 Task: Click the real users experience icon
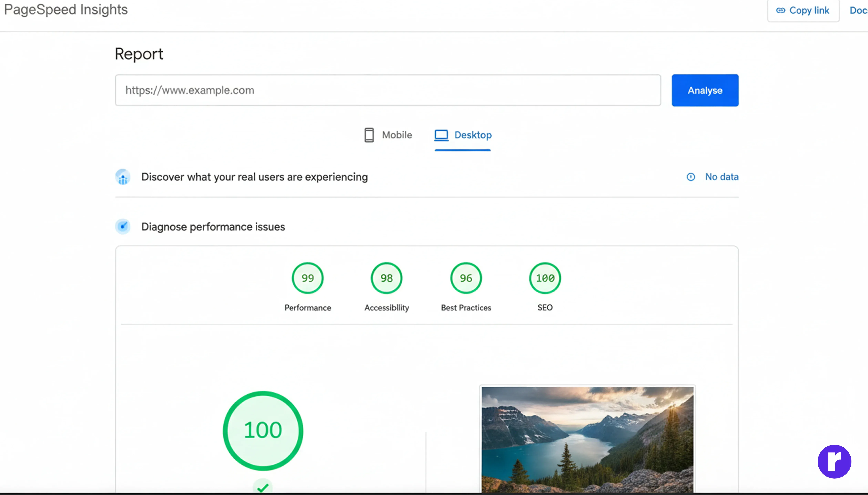123,177
